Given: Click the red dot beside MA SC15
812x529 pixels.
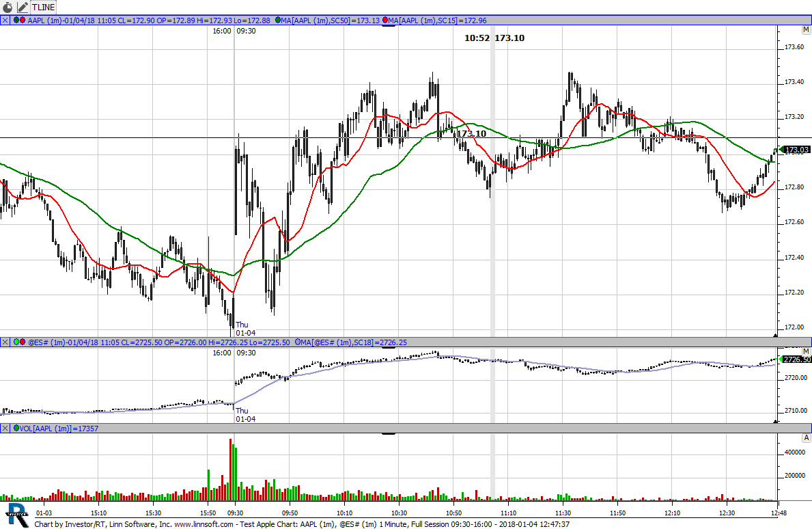Looking at the screenshot, I should pos(385,21).
